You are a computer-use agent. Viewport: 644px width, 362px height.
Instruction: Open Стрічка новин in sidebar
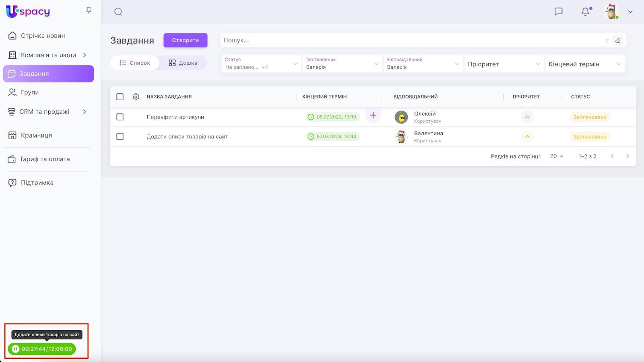click(x=43, y=36)
